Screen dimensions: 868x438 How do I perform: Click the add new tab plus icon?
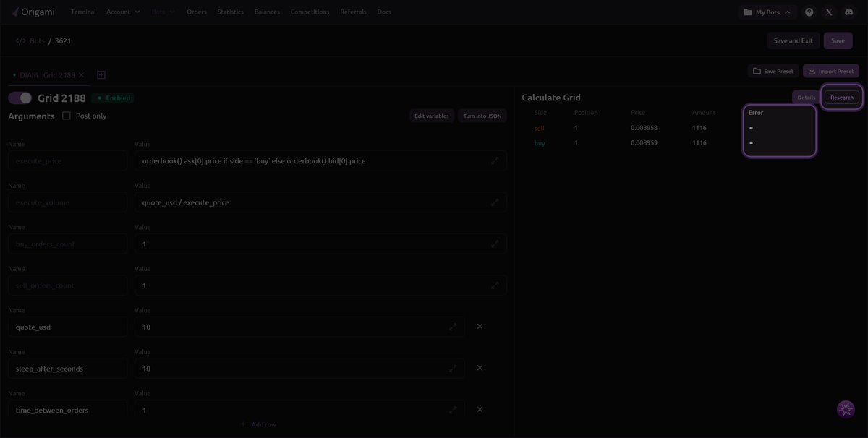coord(101,75)
